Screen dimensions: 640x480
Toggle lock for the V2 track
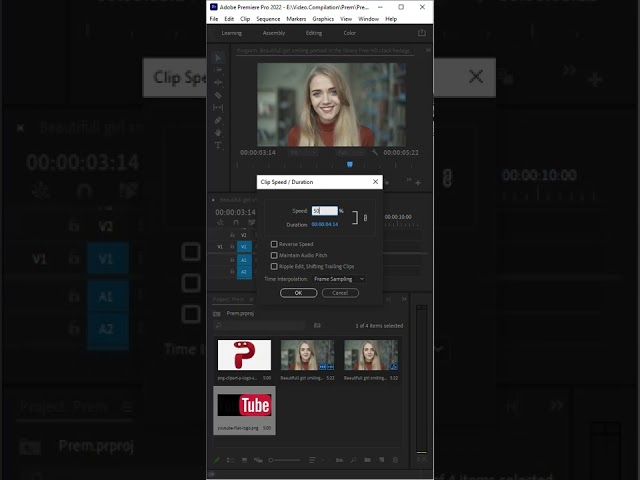(x=232, y=235)
